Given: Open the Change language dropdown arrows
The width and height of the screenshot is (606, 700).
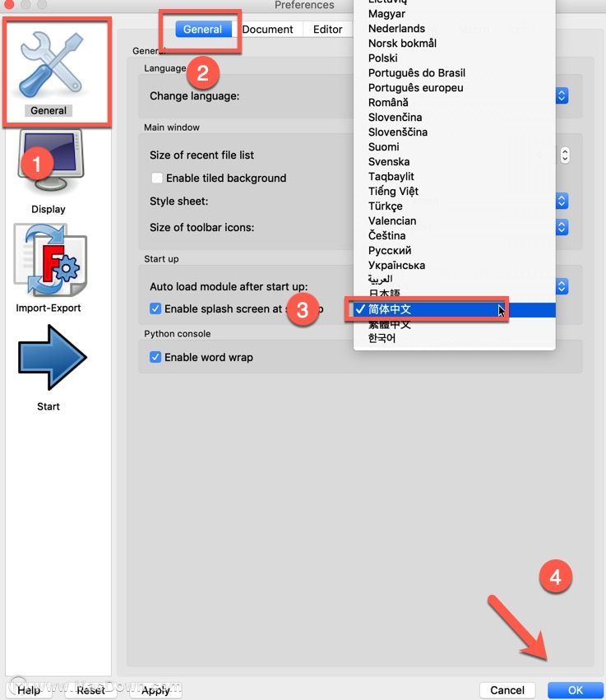Looking at the screenshot, I should pyautogui.click(x=562, y=96).
